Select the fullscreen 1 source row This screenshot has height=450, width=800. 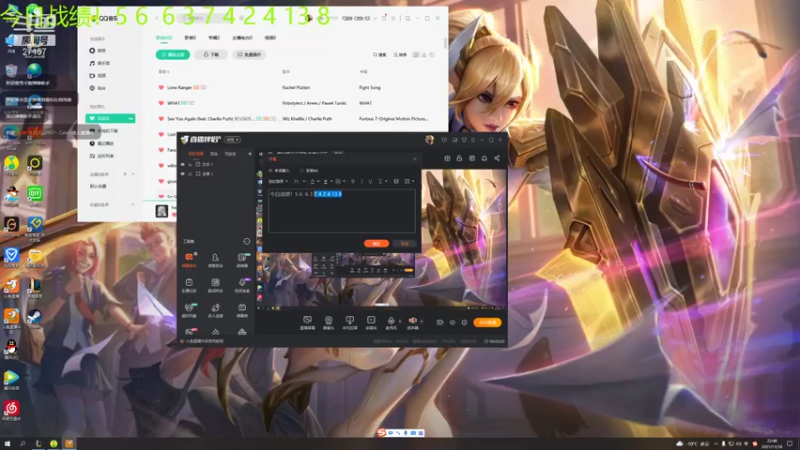pos(216,174)
